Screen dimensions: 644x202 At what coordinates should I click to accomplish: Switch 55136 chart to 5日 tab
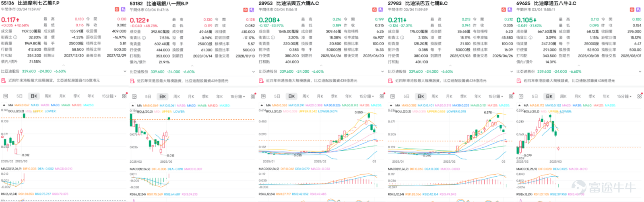(19, 96)
